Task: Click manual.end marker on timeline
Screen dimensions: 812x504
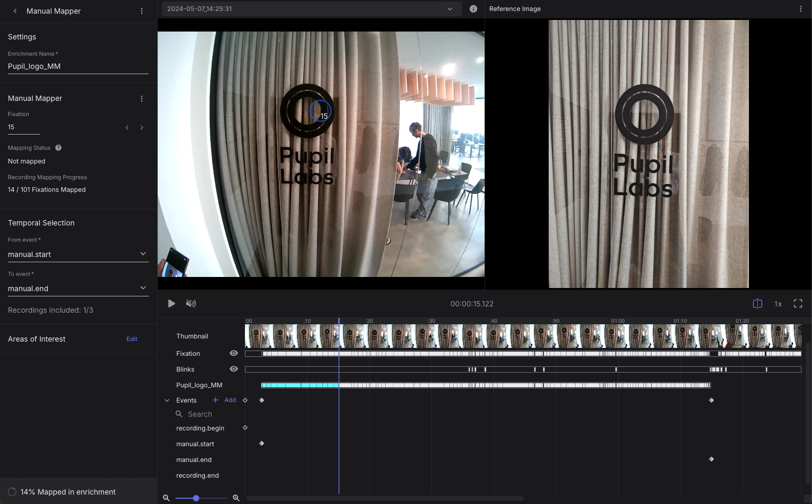Action: [711, 459]
